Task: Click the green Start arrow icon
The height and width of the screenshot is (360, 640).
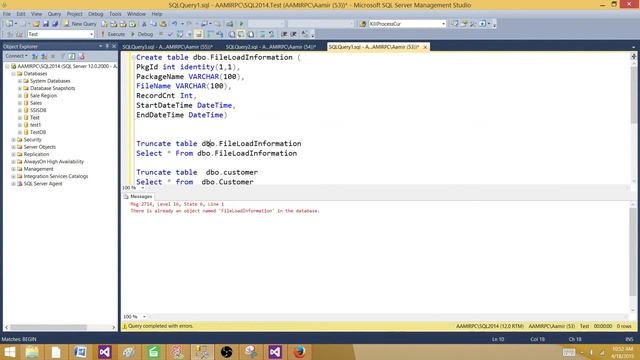Action: click(x=241, y=24)
